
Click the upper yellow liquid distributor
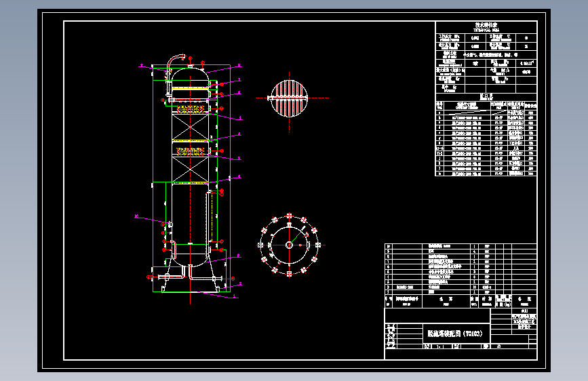point(191,109)
